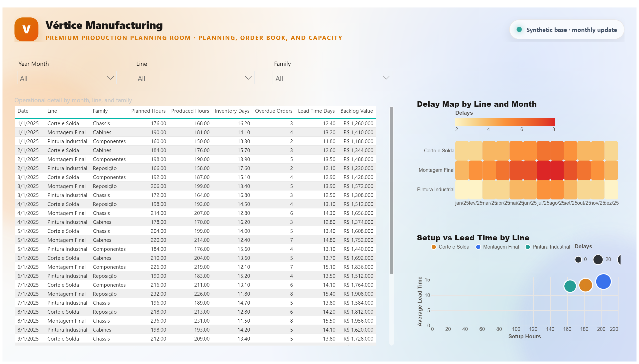Click the Delays heatmap color gradient legend

click(x=505, y=122)
